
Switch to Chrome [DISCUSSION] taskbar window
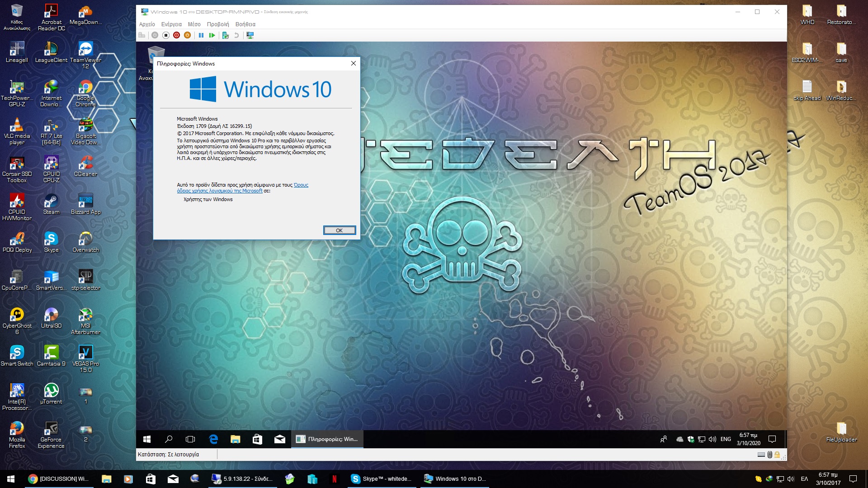point(59,479)
